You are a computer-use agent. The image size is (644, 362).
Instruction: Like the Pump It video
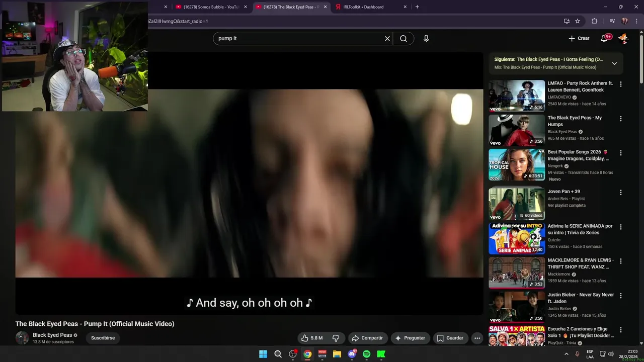(x=312, y=338)
